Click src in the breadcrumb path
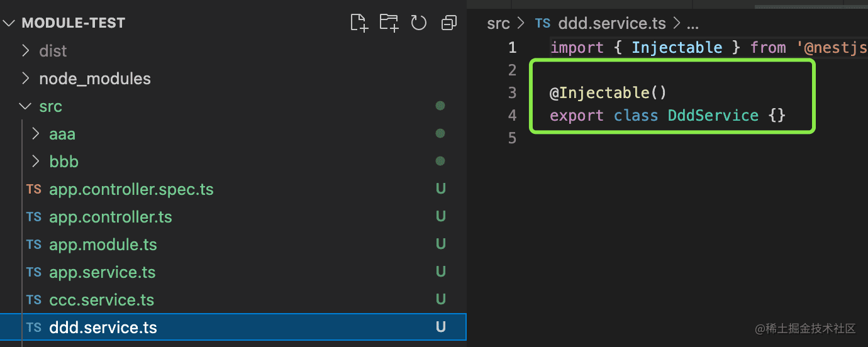Viewport: 868px width, 347px height. (498, 24)
